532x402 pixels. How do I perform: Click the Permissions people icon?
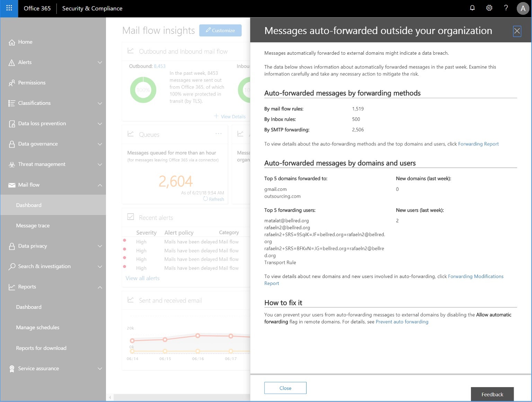pyautogui.click(x=12, y=83)
